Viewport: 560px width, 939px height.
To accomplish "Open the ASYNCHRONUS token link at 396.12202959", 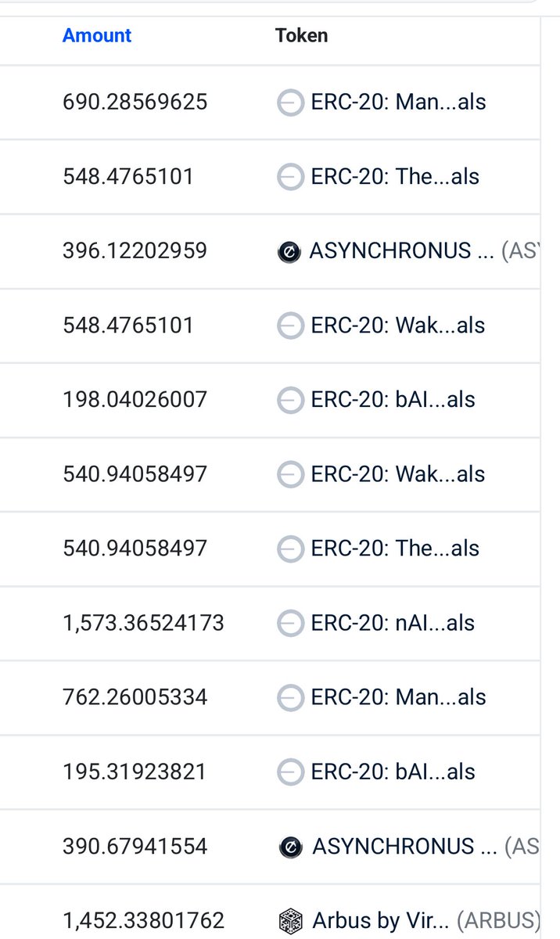I will point(401,250).
